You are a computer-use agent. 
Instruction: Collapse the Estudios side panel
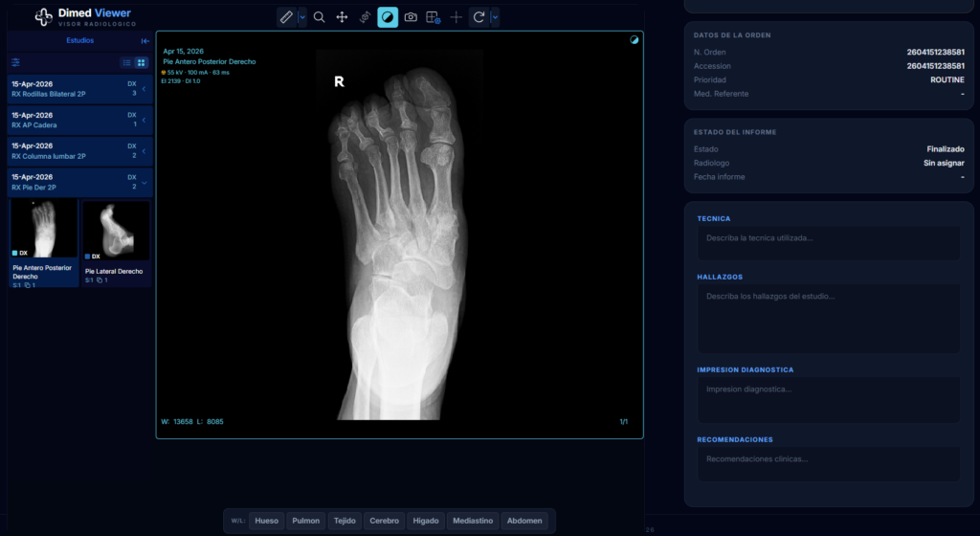tap(145, 41)
